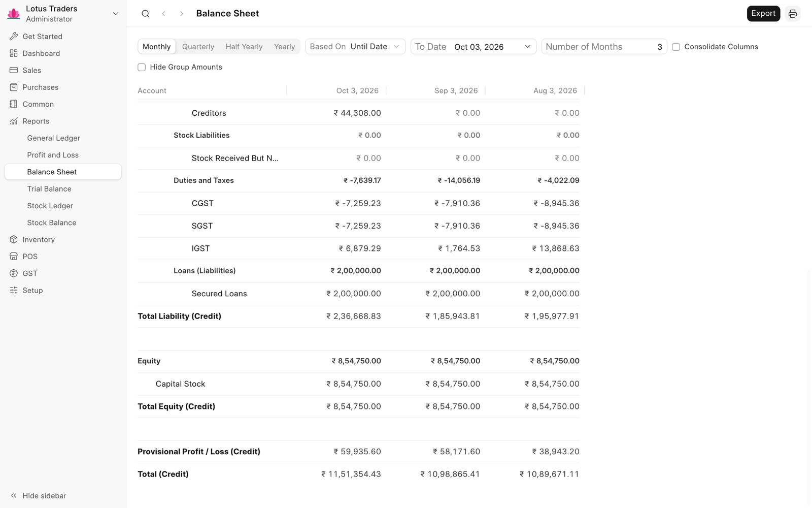Click the Sales card icon
Image resolution: width=812 pixels, height=508 pixels.
(14, 70)
